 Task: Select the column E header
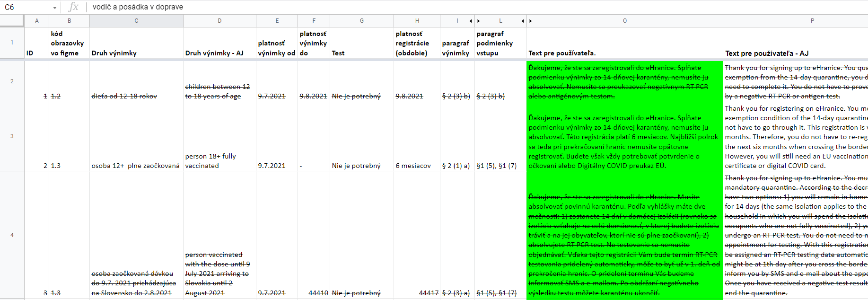(x=277, y=21)
